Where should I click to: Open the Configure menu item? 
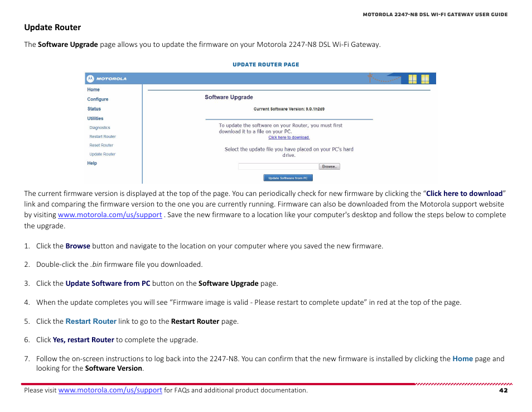point(98,99)
